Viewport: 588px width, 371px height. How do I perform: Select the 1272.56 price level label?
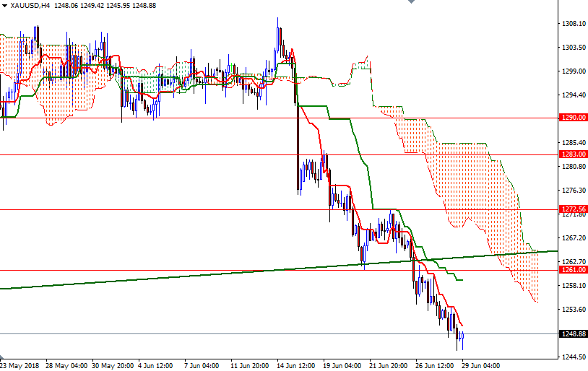(573, 209)
